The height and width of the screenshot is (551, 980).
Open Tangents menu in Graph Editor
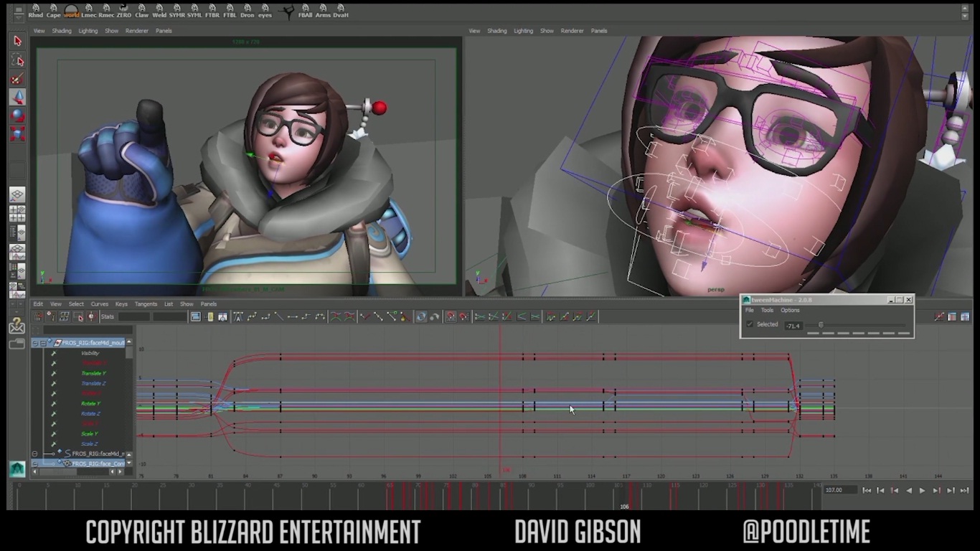(x=146, y=303)
